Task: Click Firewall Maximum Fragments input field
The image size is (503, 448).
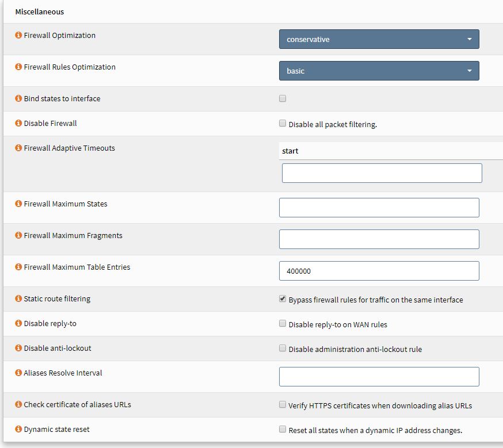Action: click(379, 239)
